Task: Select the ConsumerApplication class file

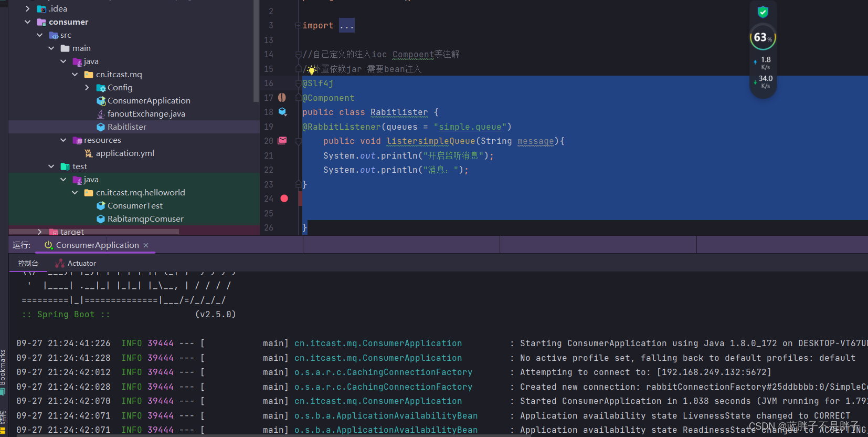Action: [149, 101]
